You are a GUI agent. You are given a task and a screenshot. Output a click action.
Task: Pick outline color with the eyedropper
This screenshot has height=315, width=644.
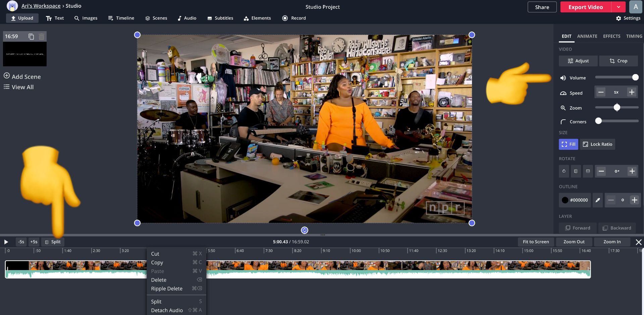coord(598,200)
